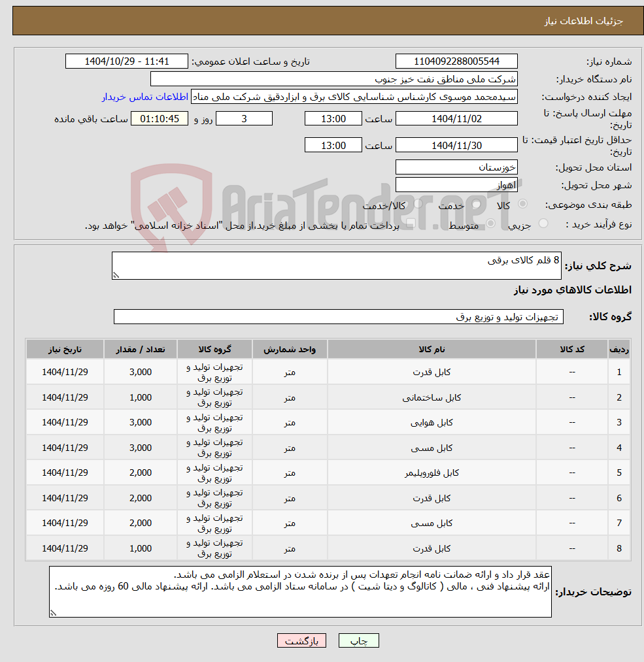This screenshot has height=662, width=644.
Task: Click the نام کالا column header
Action: point(432,349)
